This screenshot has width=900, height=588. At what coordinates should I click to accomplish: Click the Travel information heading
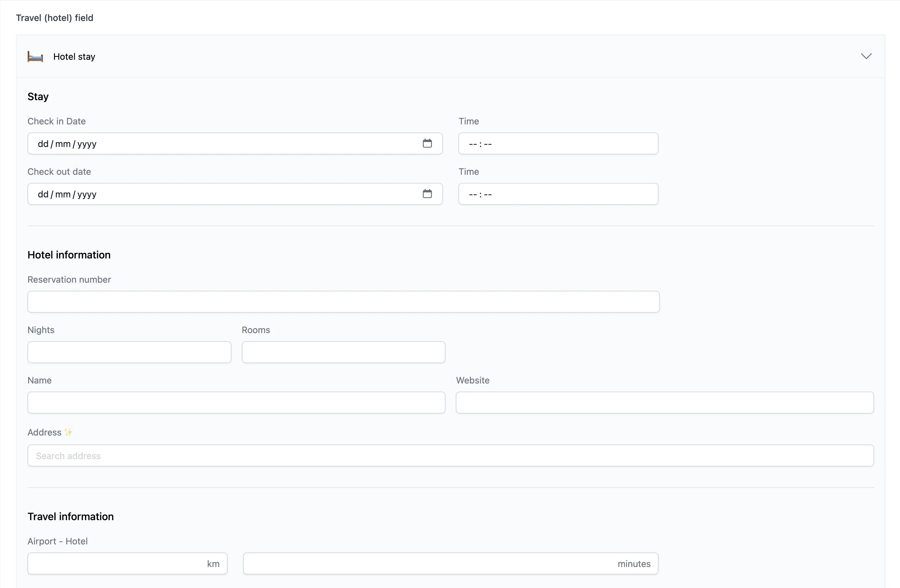point(71,517)
